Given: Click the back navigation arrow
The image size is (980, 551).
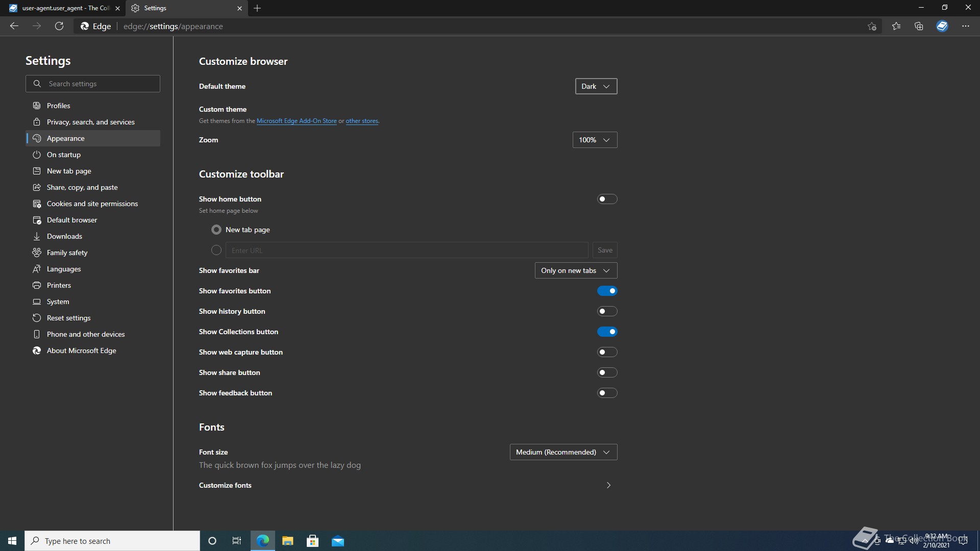Looking at the screenshot, I should (x=14, y=27).
